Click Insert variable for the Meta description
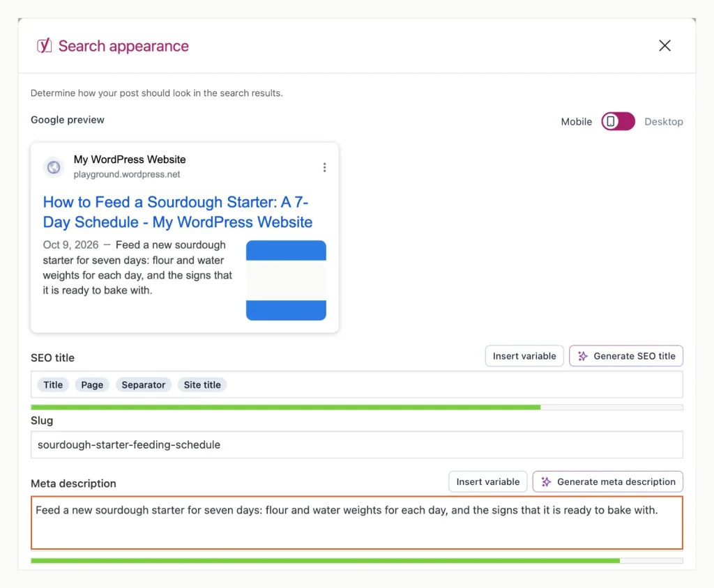 (487, 481)
